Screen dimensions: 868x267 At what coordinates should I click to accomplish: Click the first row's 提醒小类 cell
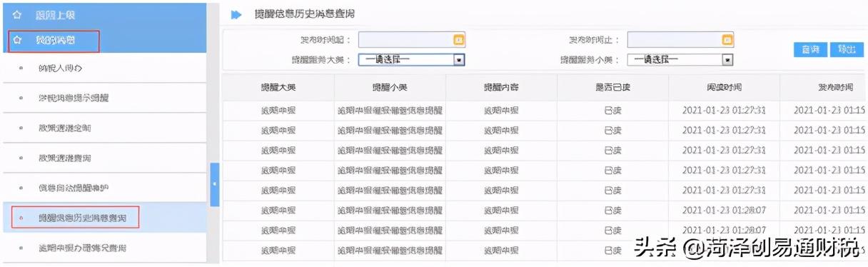point(390,111)
